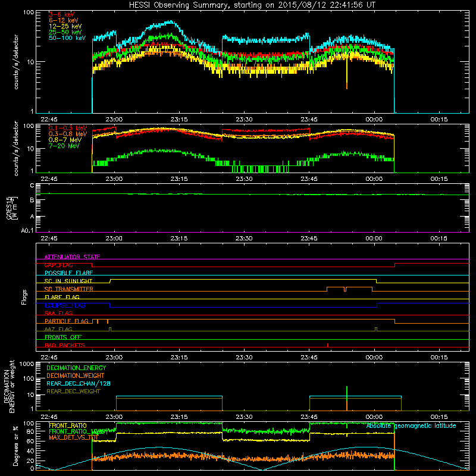Select the red 3-6 keV legend label
The width and height of the screenshot is (476, 476).
(62, 14)
